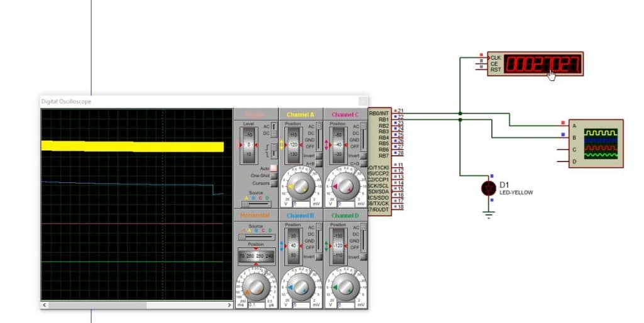Close the Digital Oscilloscope window
Viewport: 644px width, 323px height.
[363, 101]
